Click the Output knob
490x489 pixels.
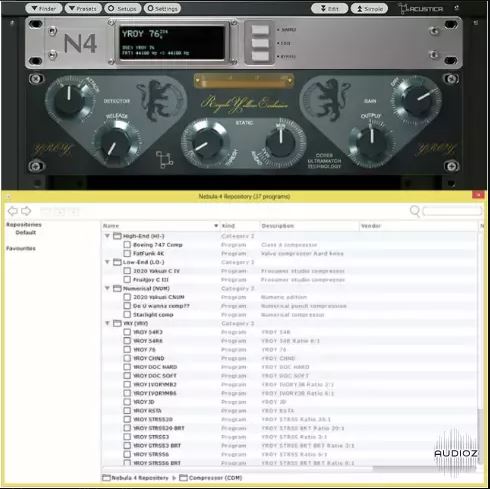coord(371,143)
